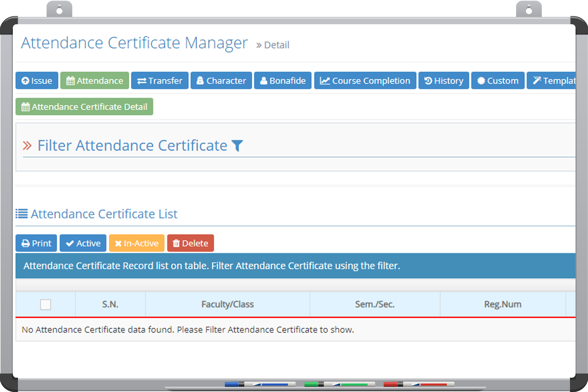Open the History tab
Viewport: 588px width, 392px height.
tap(444, 80)
